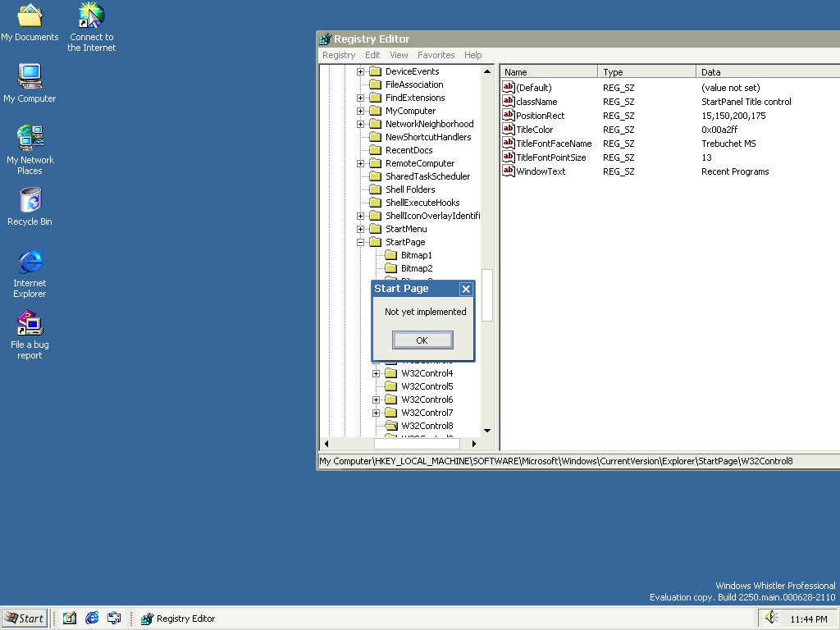This screenshot has width=840, height=630.
Task: Select the PositionRect value icon
Action: point(509,115)
